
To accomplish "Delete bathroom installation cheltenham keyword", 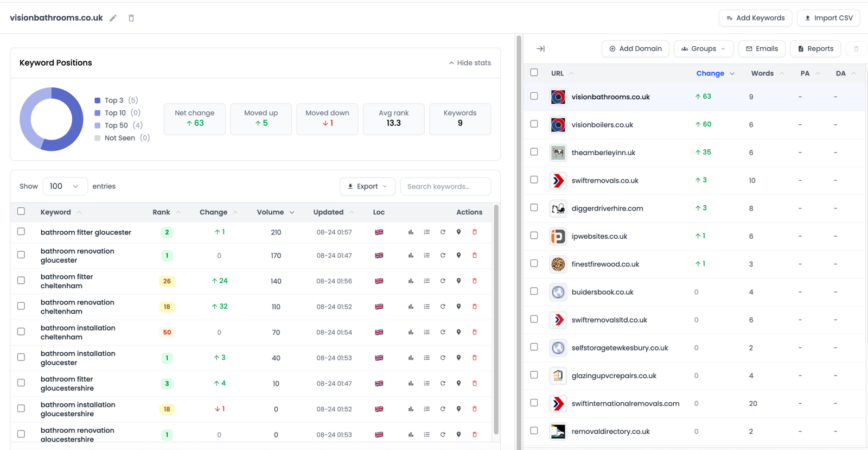I will pos(475,332).
